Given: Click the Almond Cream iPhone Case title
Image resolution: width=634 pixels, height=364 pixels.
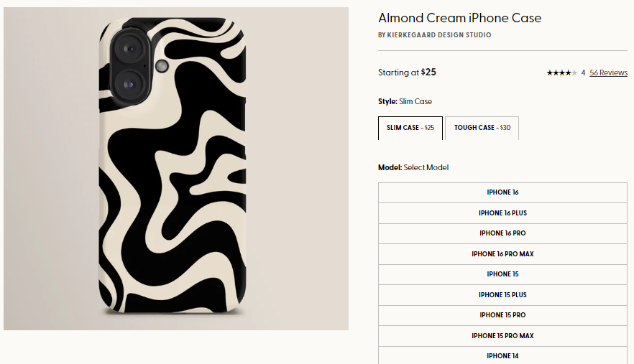Looking at the screenshot, I should tap(460, 18).
